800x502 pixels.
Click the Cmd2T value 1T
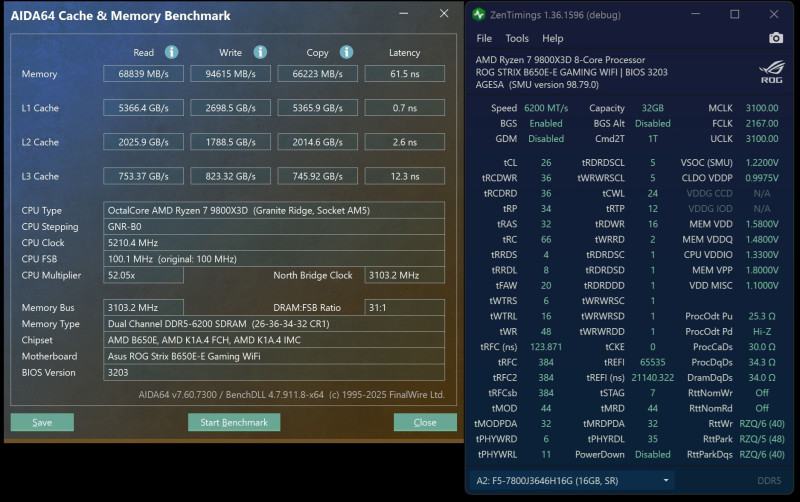click(653, 139)
